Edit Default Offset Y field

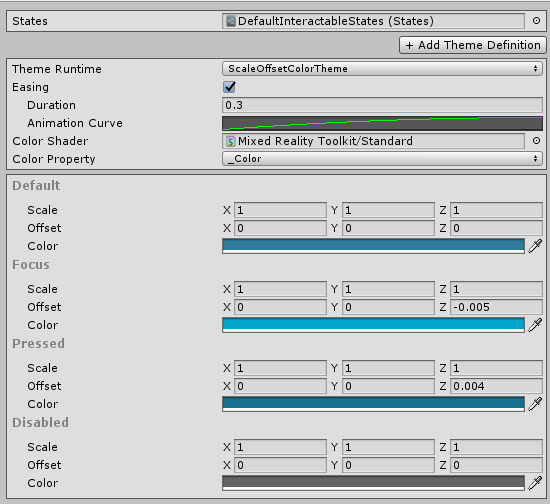[388, 228]
